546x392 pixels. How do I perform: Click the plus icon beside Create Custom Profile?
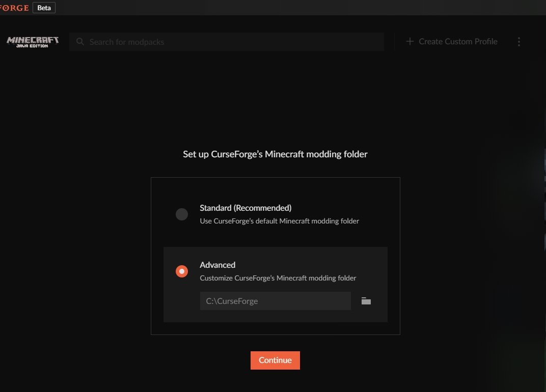point(410,41)
